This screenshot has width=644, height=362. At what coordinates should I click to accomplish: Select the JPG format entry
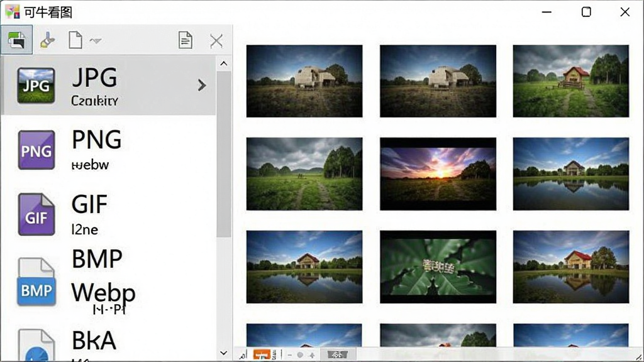pos(108,85)
